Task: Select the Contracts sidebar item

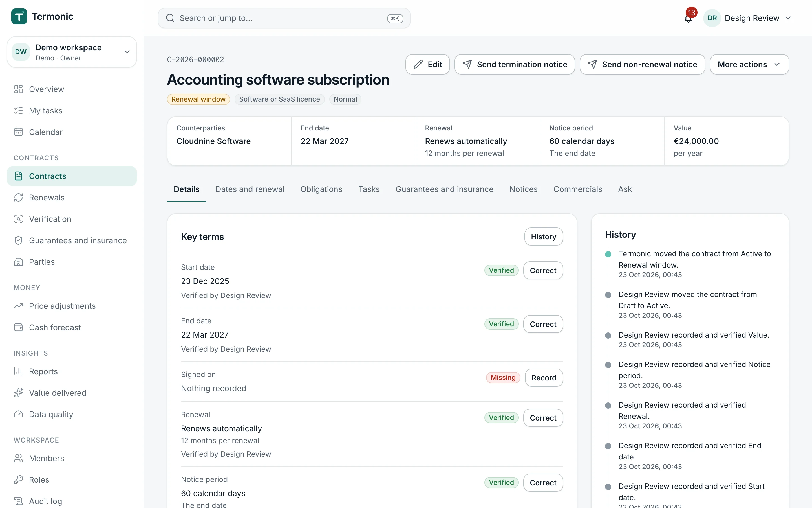Action: point(72,176)
